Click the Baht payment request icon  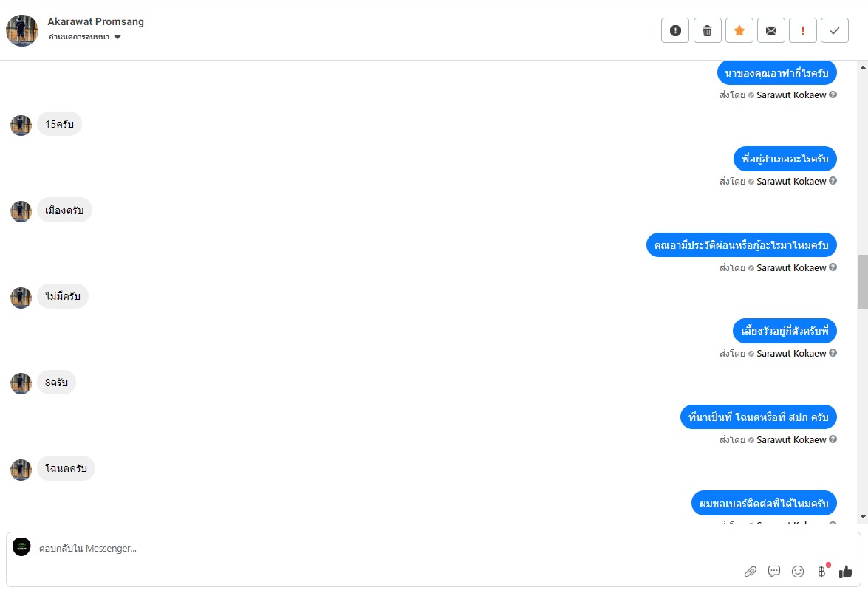(x=821, y=571)
